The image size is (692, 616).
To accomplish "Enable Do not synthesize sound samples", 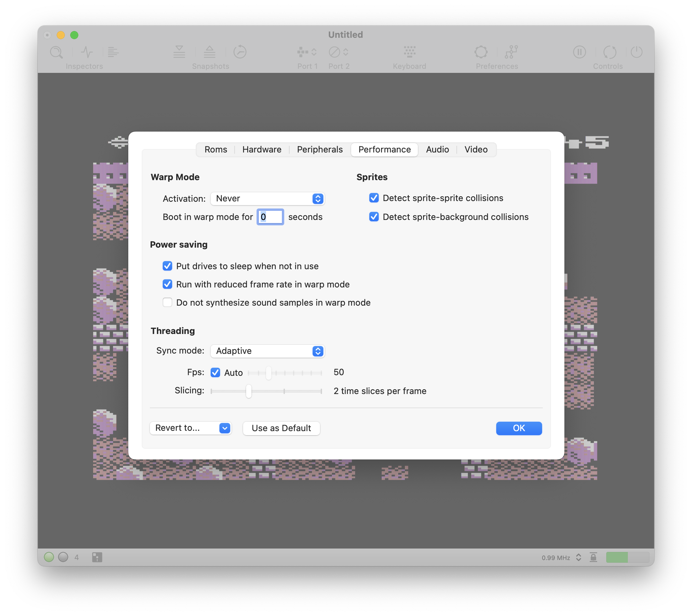I will tap(167, 302).
